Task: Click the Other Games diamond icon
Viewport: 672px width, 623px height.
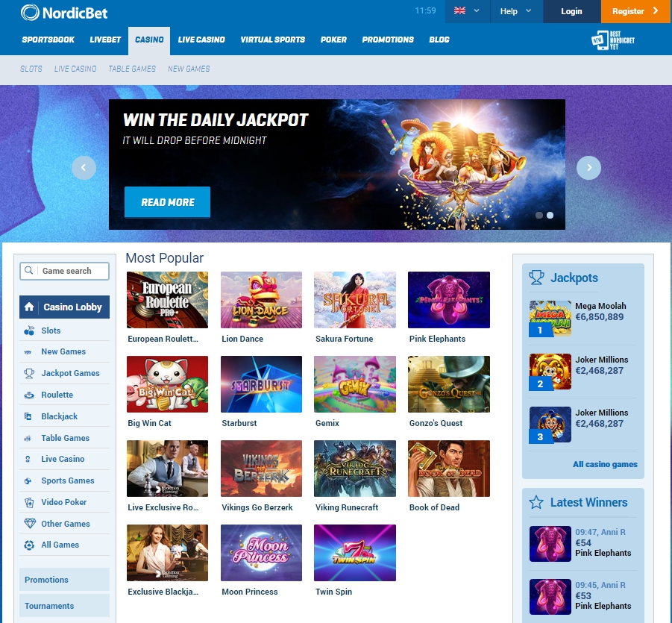Action: click(x=30, y=524)
